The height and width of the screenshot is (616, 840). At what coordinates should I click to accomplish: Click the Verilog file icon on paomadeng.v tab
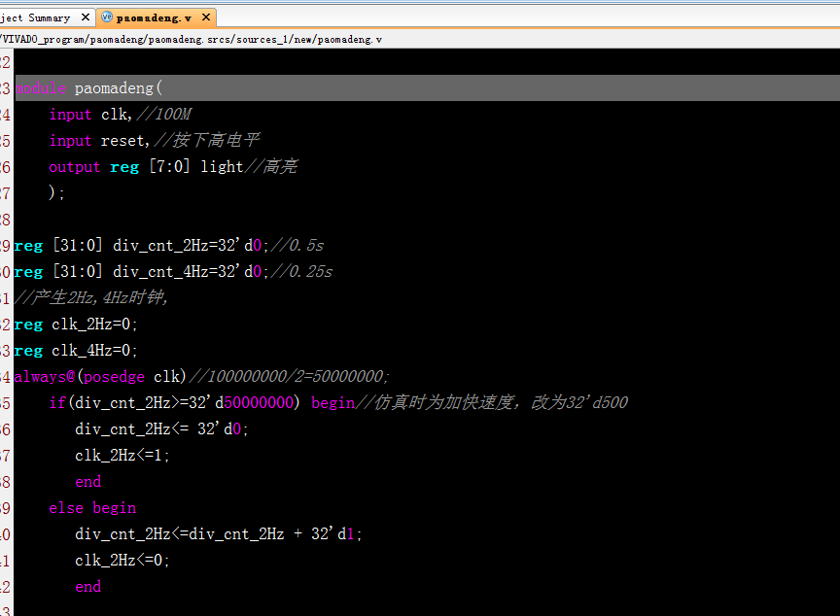107,17
